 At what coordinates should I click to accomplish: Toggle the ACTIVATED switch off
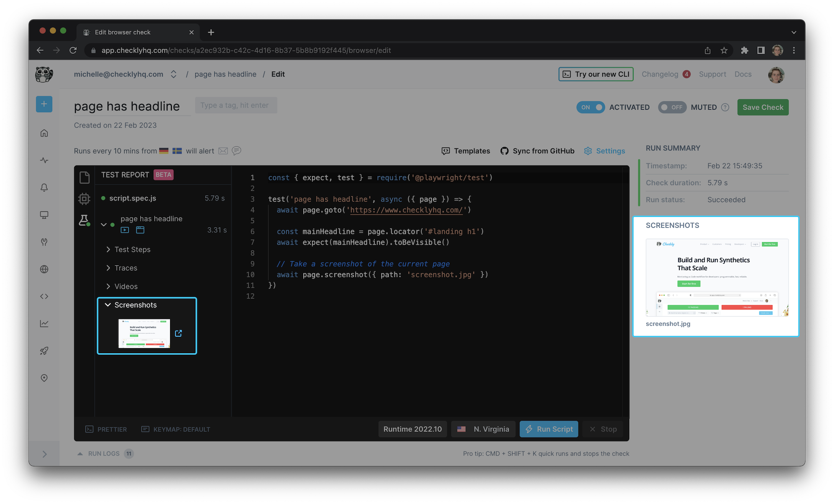tap(590, 107)
